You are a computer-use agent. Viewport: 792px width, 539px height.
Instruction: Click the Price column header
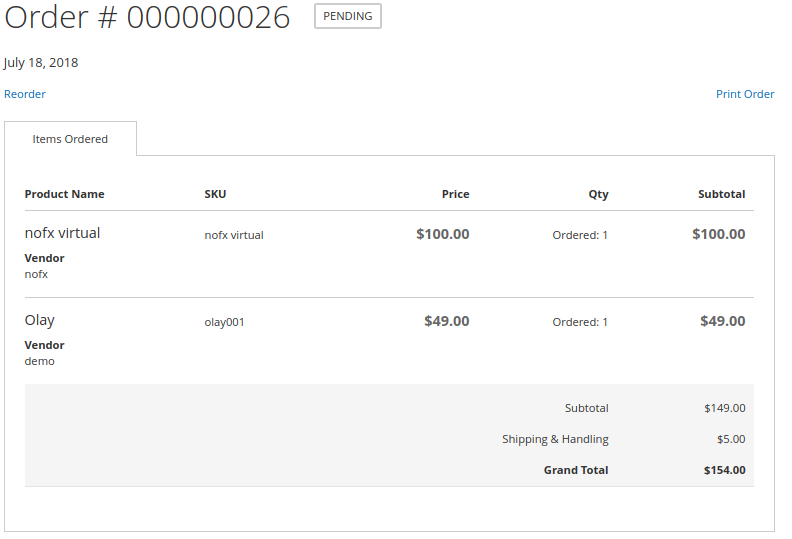[x=455, y=194]
